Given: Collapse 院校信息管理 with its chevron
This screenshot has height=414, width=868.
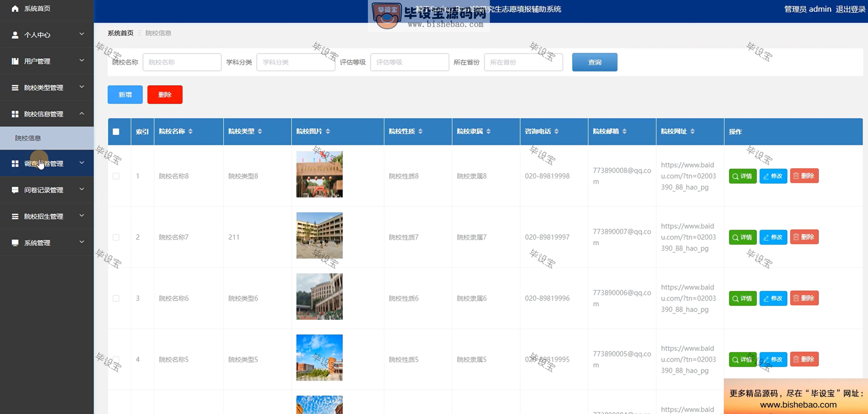Looking at the screenshot, I should 82,113.
